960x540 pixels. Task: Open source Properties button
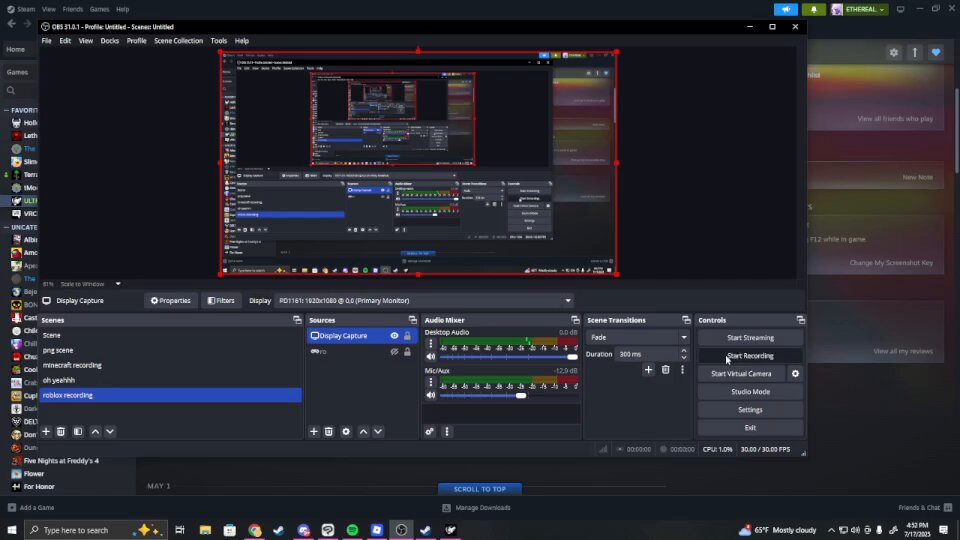[x=171, y=301]
